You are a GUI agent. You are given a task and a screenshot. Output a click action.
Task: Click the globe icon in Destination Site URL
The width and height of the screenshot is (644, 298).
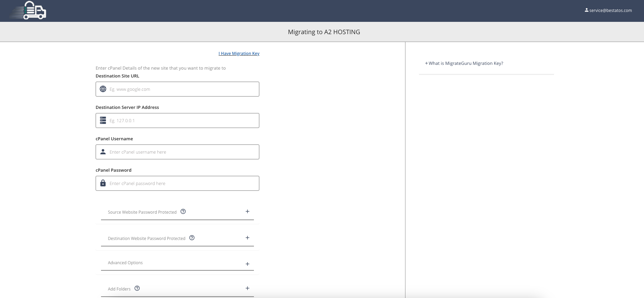pyautogui.click(x=103, y=89)
